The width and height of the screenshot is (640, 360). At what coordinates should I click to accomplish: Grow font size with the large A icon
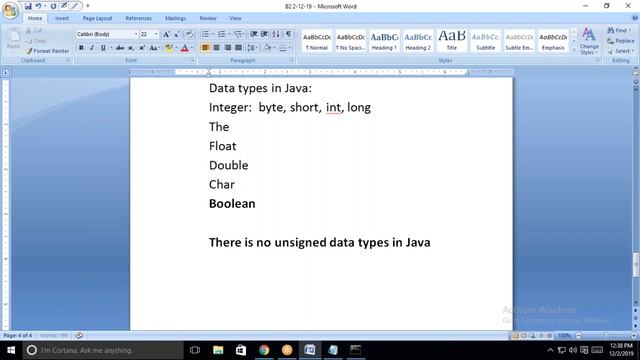coord(166,34)
